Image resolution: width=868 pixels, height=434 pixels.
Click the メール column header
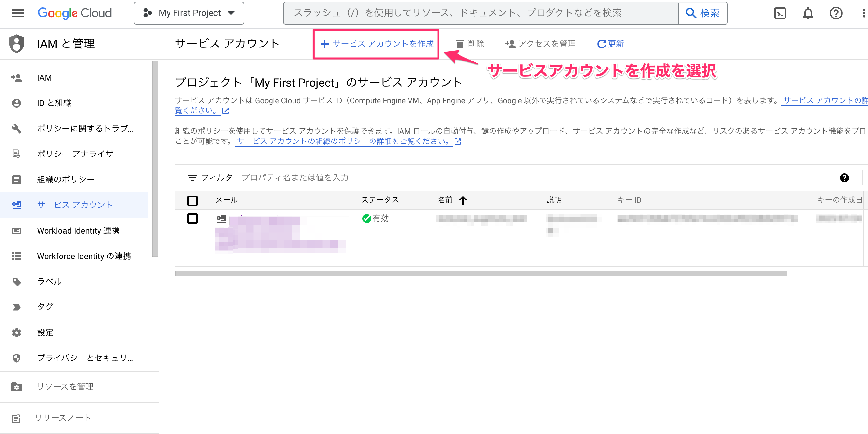(x=227, y=200)
